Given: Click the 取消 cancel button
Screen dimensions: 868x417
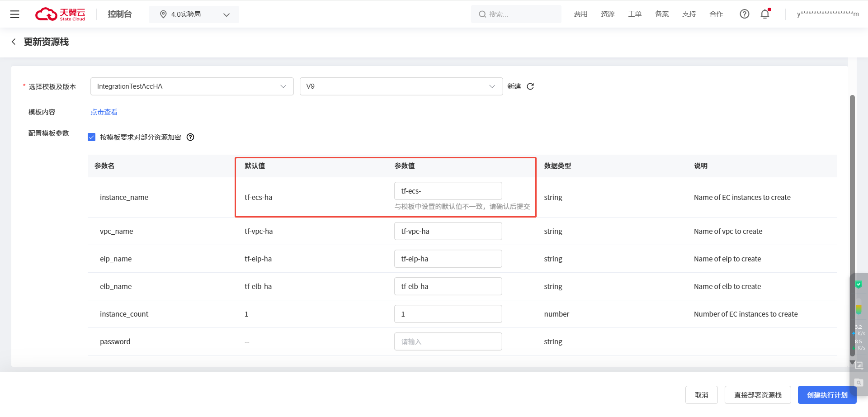Looking at the screenshot, I should point(701,395).
